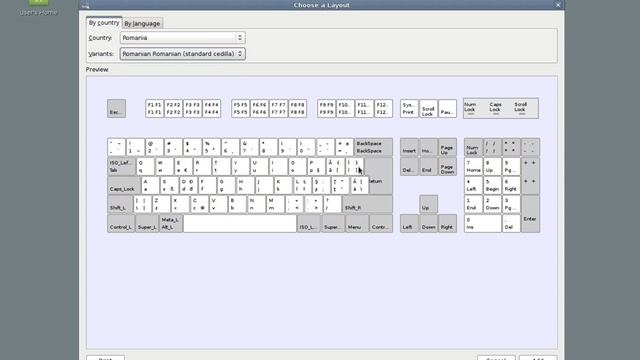Viewport: 640px width, 360px height.
Task: Click the Return key in the preview
Action: click(x=380, y=176)
